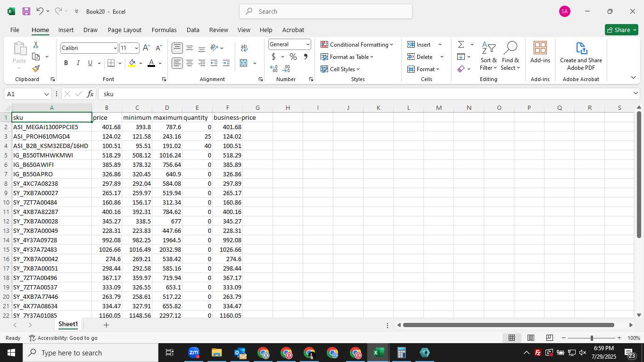Apply Align Left to the cell
The height and width of the screenshot is (362, 644).
pyautogui.click(x=177, y=63)
